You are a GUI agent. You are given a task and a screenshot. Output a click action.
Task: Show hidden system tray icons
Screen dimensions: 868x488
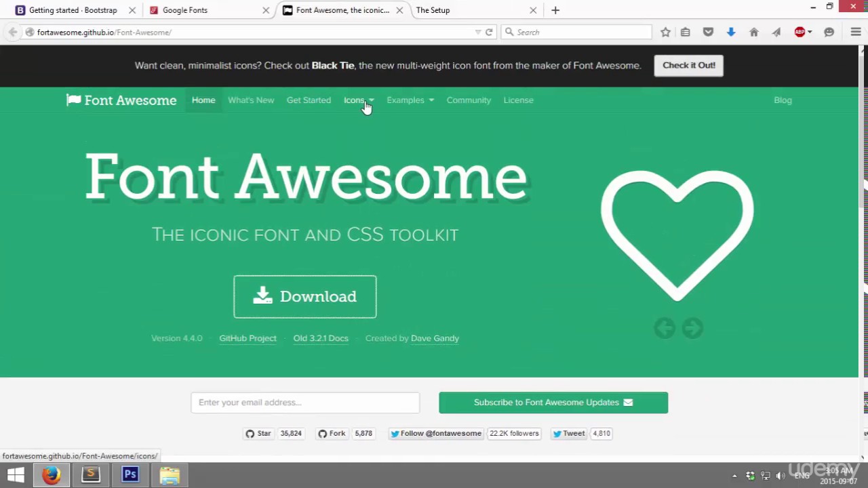734,476
